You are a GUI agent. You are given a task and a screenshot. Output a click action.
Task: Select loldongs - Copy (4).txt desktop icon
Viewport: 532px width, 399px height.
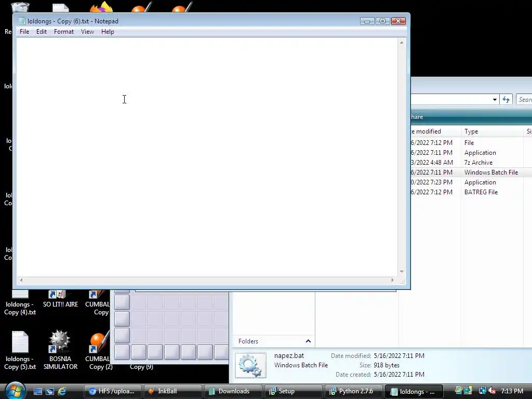coord(20,303)
